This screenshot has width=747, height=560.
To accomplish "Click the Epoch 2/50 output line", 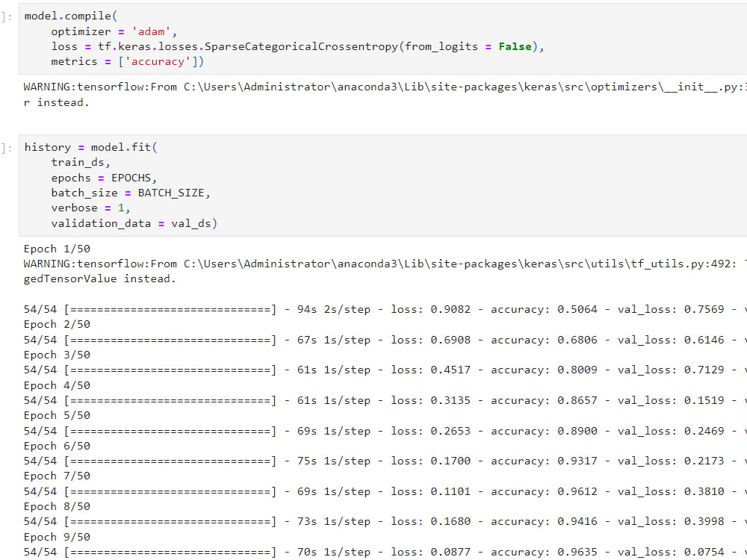I will click(x=57, y=324).
